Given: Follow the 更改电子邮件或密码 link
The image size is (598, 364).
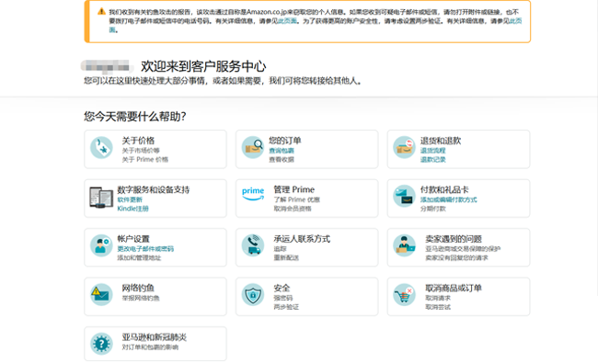Looking at the screenshot, I should tap(145, 249).
